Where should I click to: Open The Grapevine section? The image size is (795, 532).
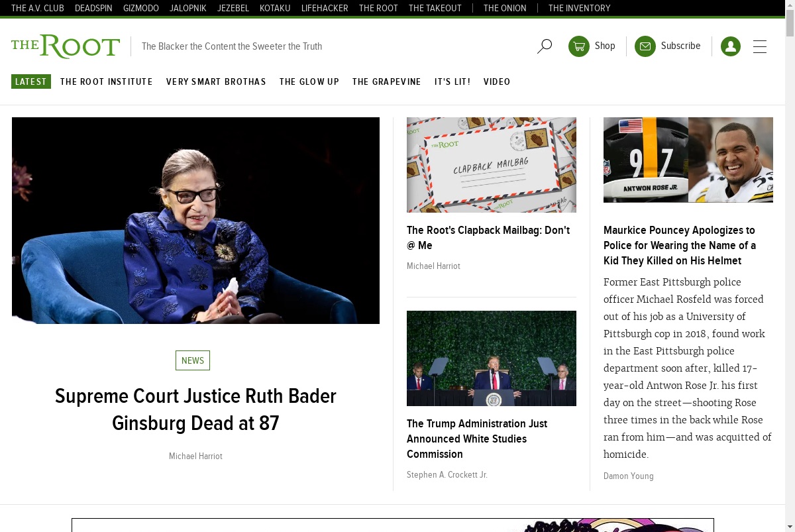(x=387, y=81)
